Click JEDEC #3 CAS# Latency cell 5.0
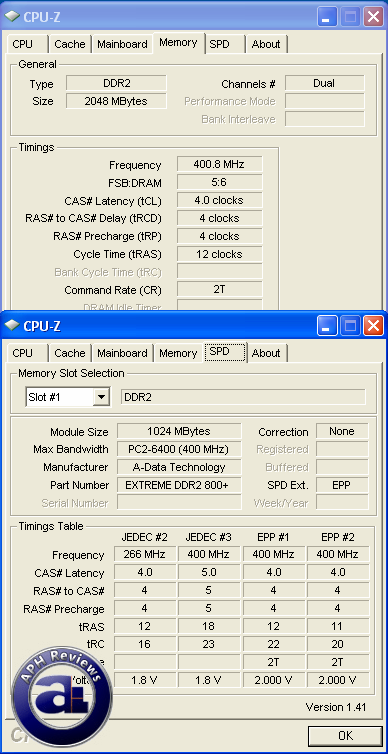 [x=209, y=572]
